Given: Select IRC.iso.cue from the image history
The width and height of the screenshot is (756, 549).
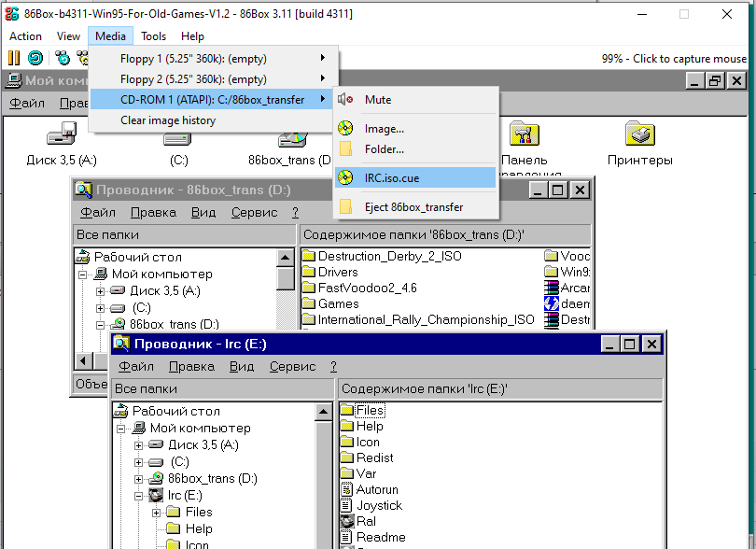Looking at the screenshot, I should click(415, 177).
